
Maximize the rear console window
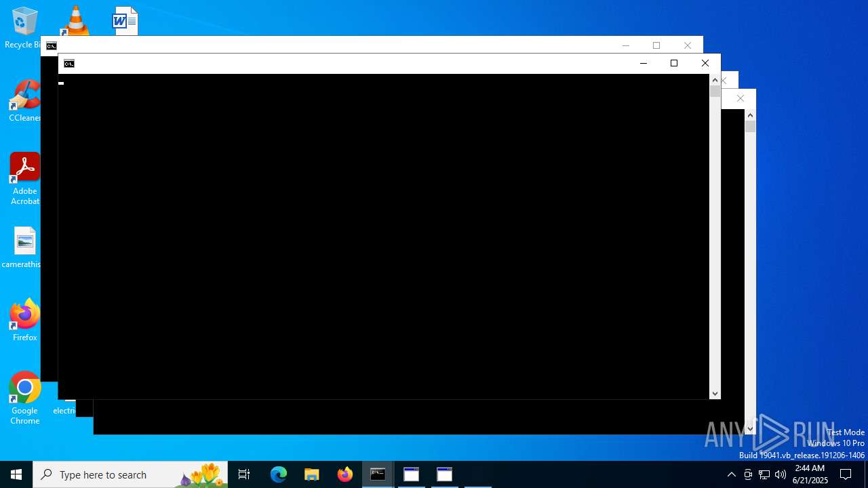(x=656, y=45)
